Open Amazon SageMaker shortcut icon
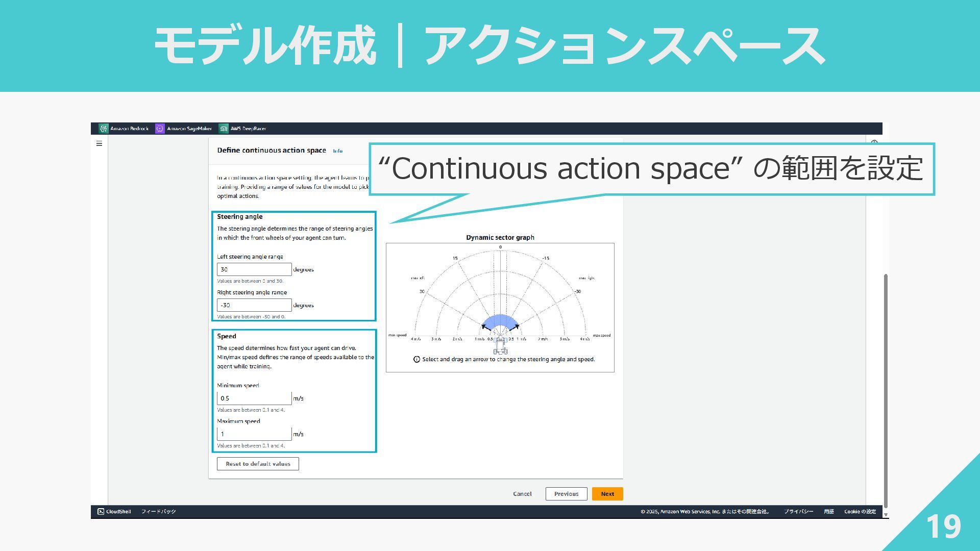Viewport: 980px width, 551px height. (x=160, y=129)
